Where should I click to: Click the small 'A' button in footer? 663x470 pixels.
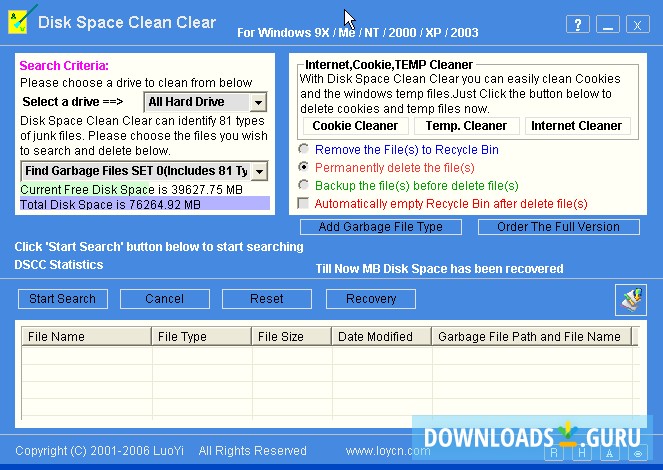click(x=610, y=453)
